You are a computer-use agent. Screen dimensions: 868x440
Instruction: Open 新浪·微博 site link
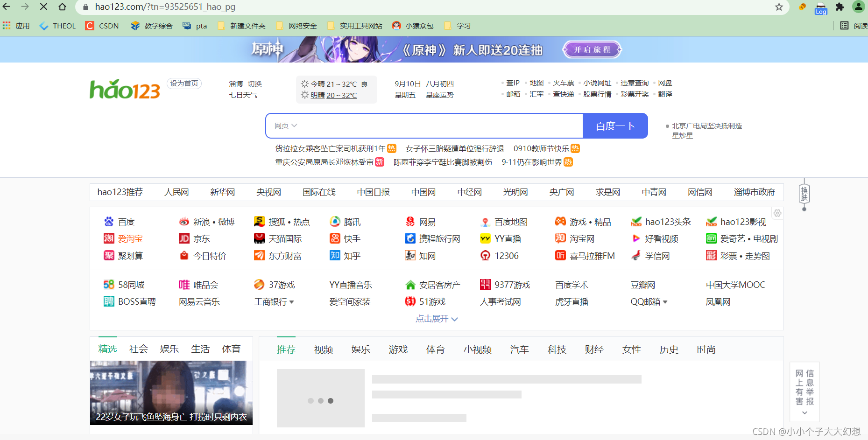(207, 222)
